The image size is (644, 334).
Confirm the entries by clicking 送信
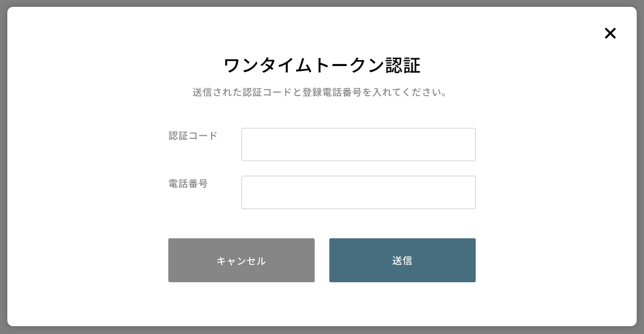[402, 260]
